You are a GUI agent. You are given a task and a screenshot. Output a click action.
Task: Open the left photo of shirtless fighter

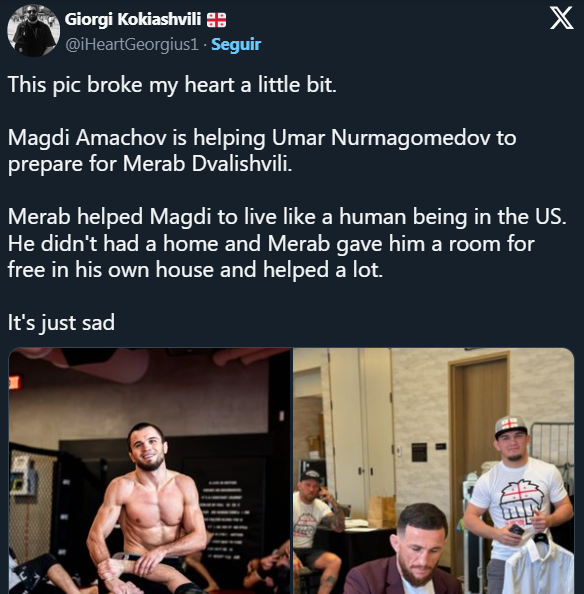click(150, 471)
